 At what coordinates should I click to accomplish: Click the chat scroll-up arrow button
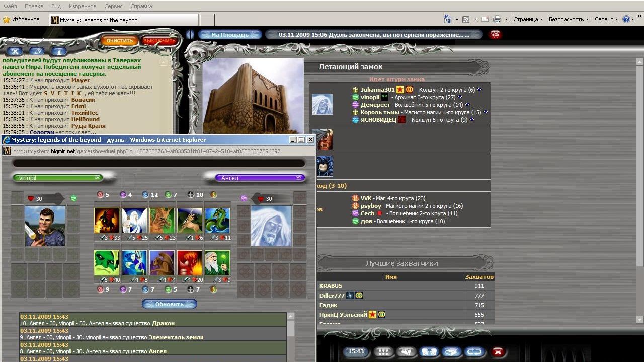click(163, 62)
